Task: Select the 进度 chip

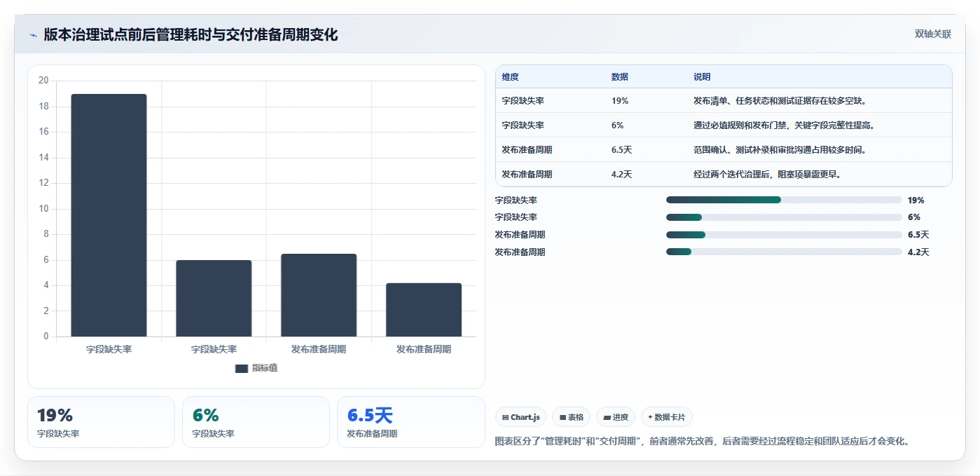Action: pyautogui.click(x=616, y=417)
